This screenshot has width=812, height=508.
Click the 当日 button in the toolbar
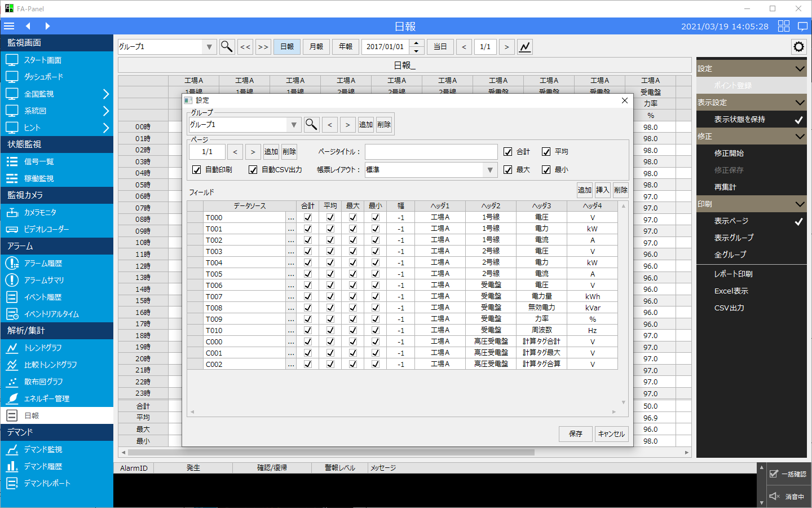click(x=440, y=47)
